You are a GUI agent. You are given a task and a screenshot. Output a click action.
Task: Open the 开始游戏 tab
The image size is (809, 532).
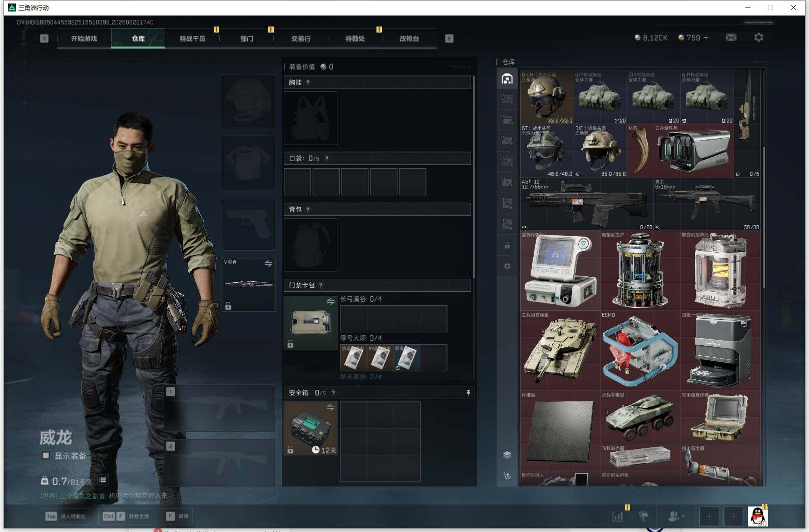[x=84, y=39]
